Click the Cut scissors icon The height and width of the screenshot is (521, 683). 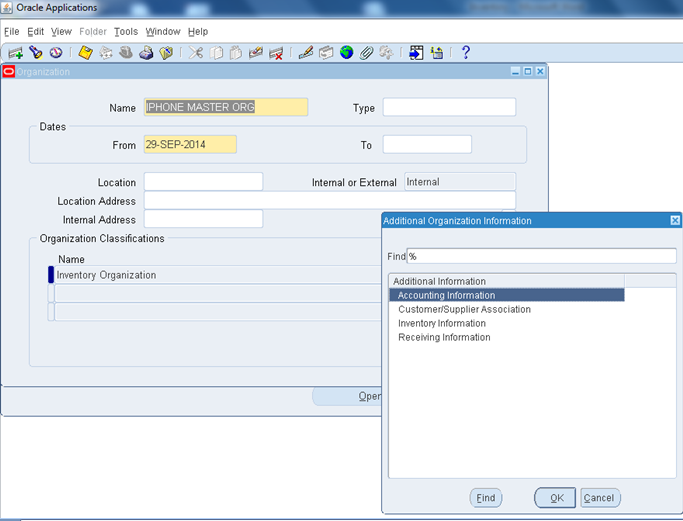pos(196,53)
